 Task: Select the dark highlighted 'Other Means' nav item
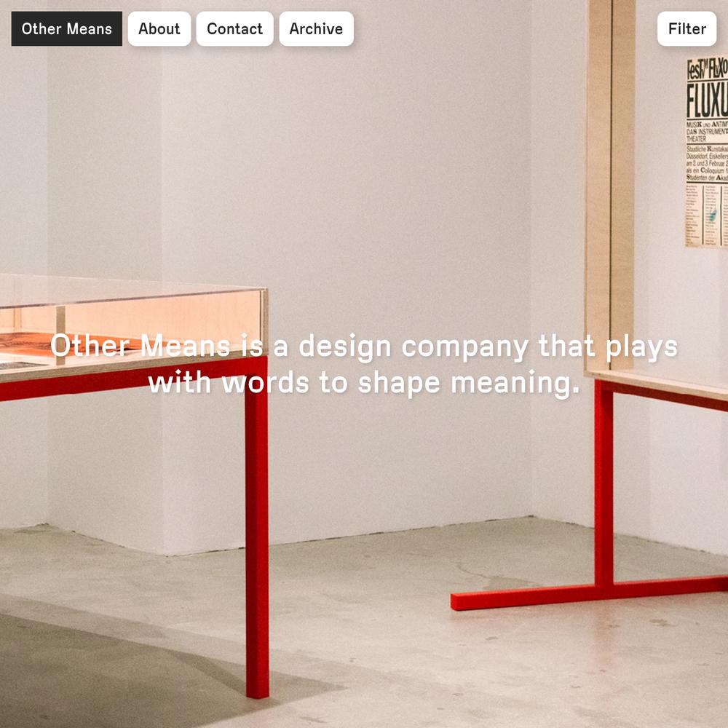pyautogui.click(x=66, y=29)
